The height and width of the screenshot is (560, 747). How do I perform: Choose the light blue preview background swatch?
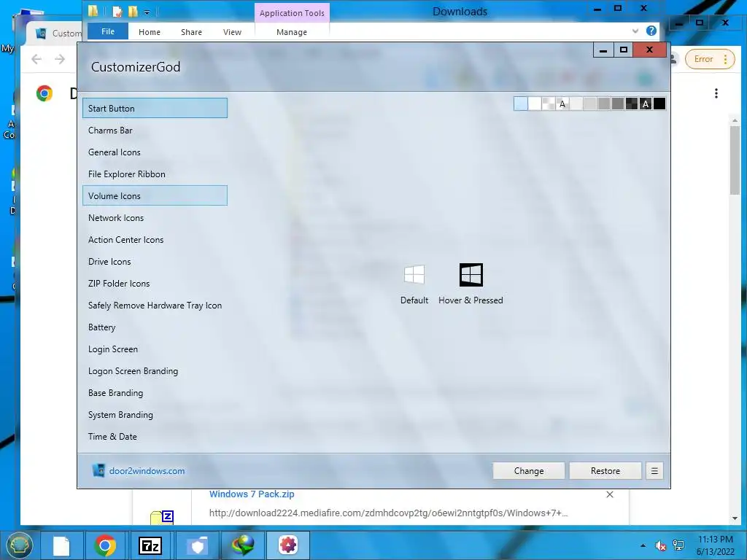[521, 104]
